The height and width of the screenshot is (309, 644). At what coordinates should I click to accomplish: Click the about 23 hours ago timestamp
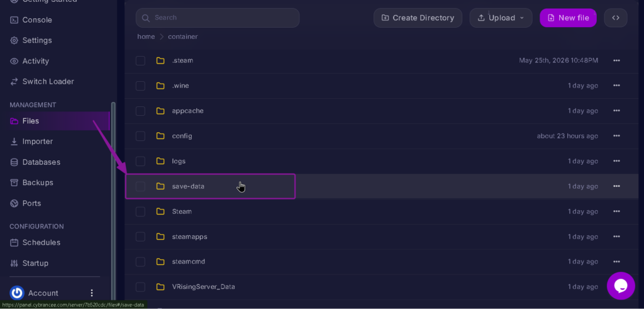tap(567, 136)
